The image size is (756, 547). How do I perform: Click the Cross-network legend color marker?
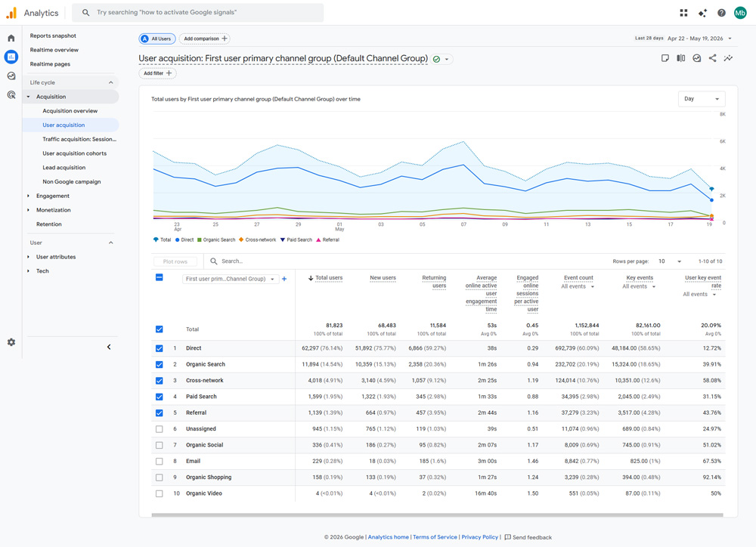point(241,240)
